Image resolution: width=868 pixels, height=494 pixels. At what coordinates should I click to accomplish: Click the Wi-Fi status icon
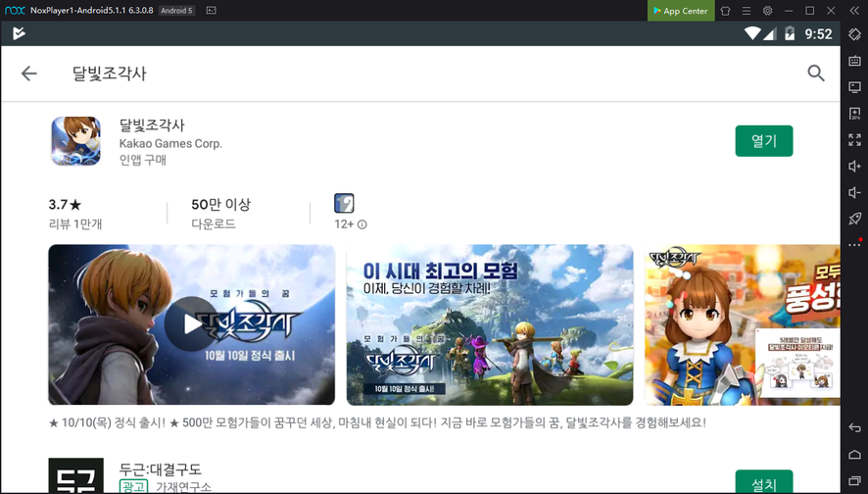pos(751,33)
